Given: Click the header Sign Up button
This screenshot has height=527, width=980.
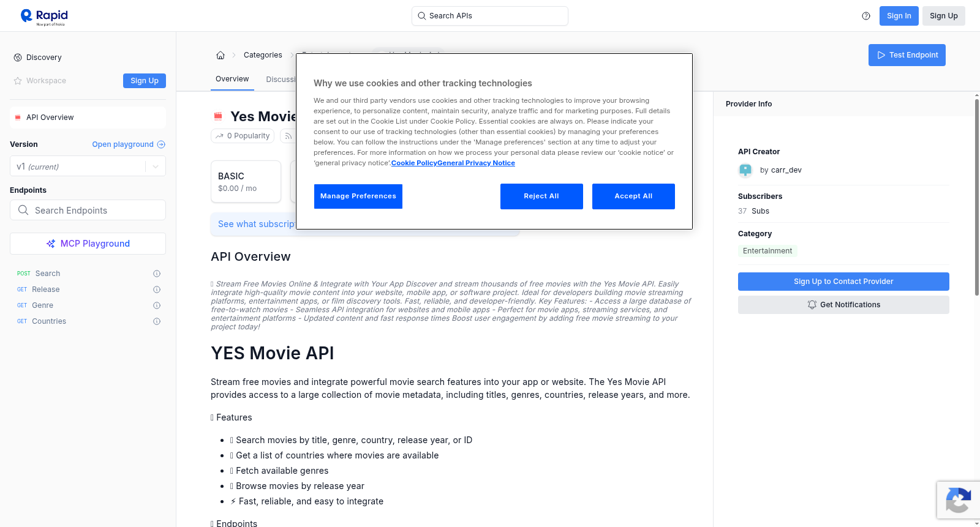Looking at the screenshot, I should coord(944,16).
